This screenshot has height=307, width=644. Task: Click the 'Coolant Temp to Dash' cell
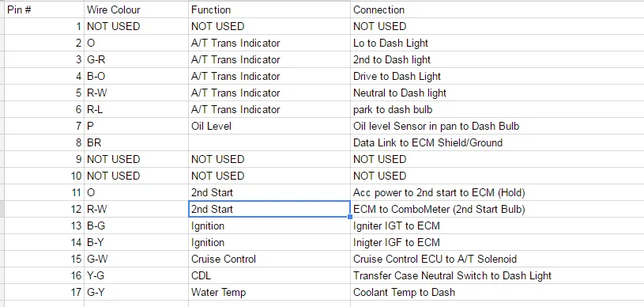pyautogui.click(x=497, y=292)
